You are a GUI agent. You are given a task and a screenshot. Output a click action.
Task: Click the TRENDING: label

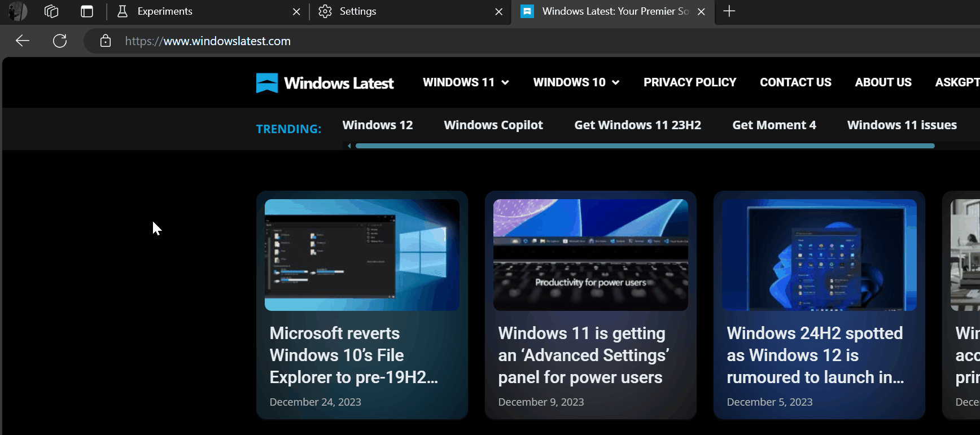tap(288, 129)
